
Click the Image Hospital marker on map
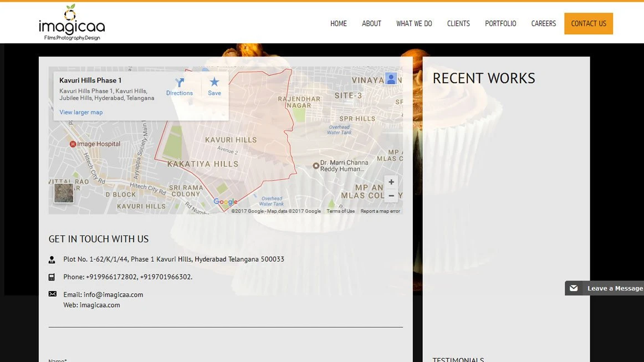pos(73,144)
